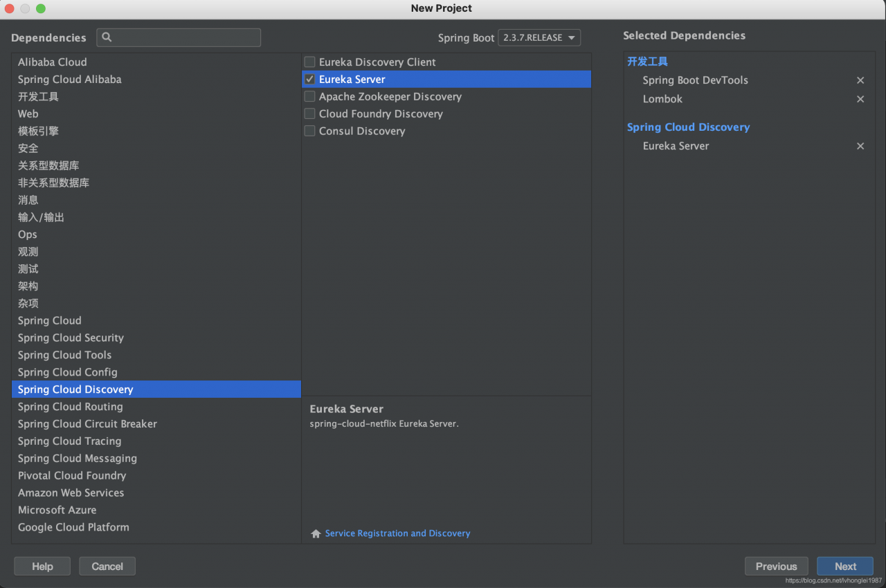Image resolution: width=886 pixels, height=588 pixels.
Task: Select the 杂项 category
Action: coord(156,304)
